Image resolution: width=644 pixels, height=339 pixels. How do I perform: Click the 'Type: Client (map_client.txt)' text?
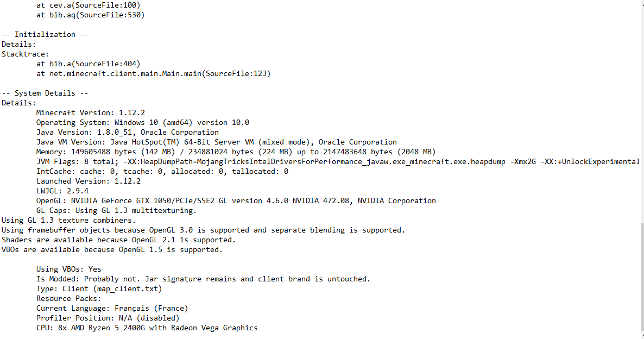coord(99,289)
